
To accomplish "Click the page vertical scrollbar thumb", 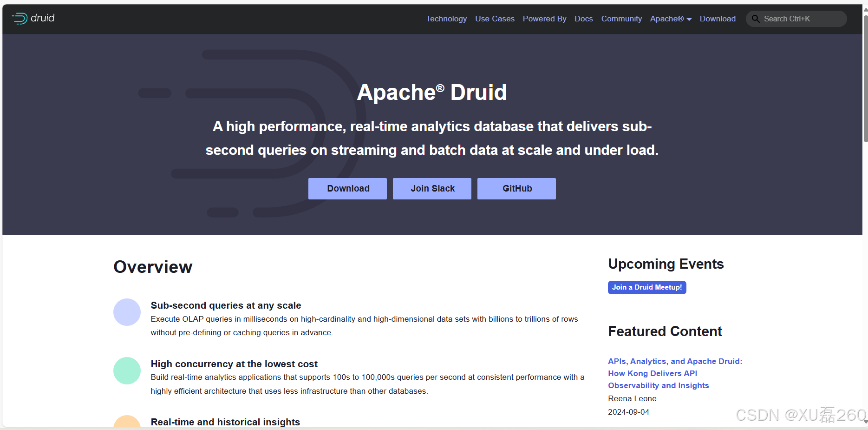I will [865, 78].
